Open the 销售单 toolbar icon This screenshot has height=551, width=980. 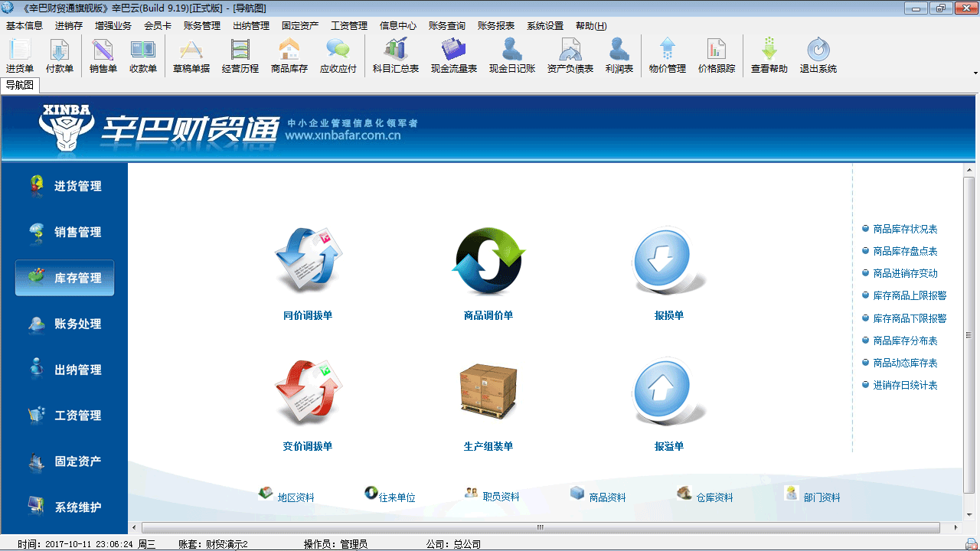[103, 56]
